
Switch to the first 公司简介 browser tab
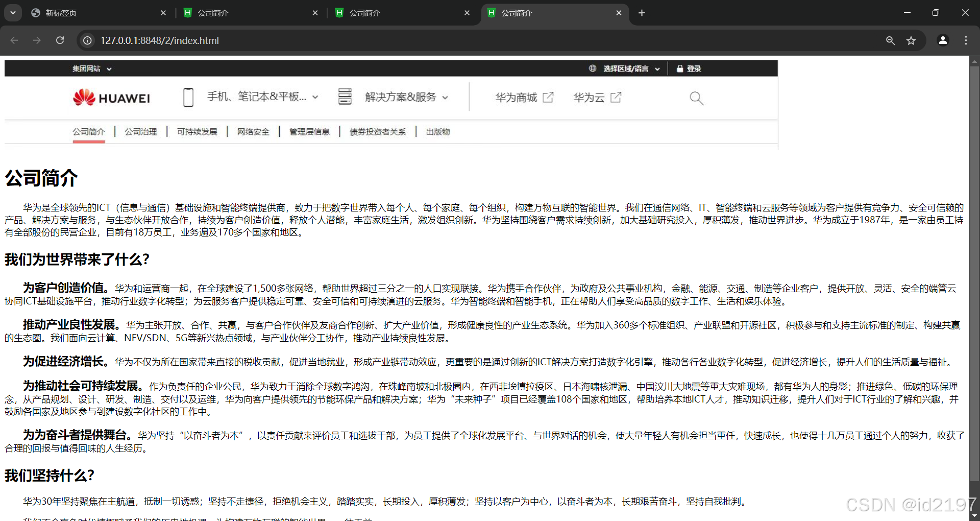pos(250,13)
